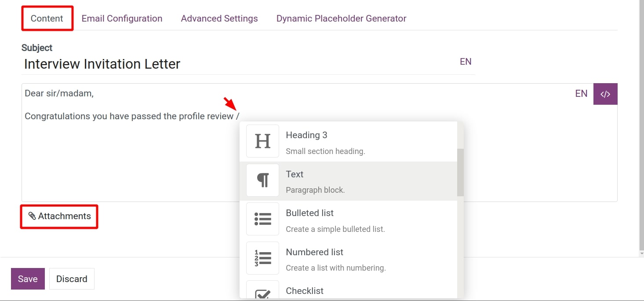
Task: Open the Content tab
Action: 47,18
